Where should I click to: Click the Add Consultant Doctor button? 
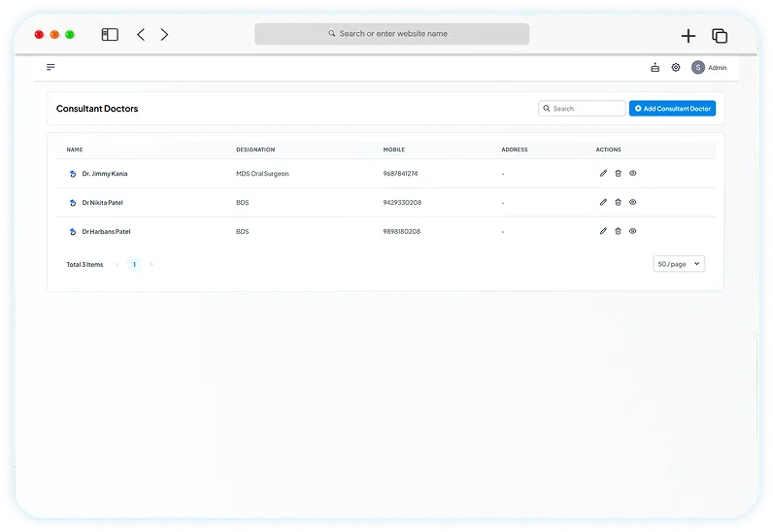[672, 109]
